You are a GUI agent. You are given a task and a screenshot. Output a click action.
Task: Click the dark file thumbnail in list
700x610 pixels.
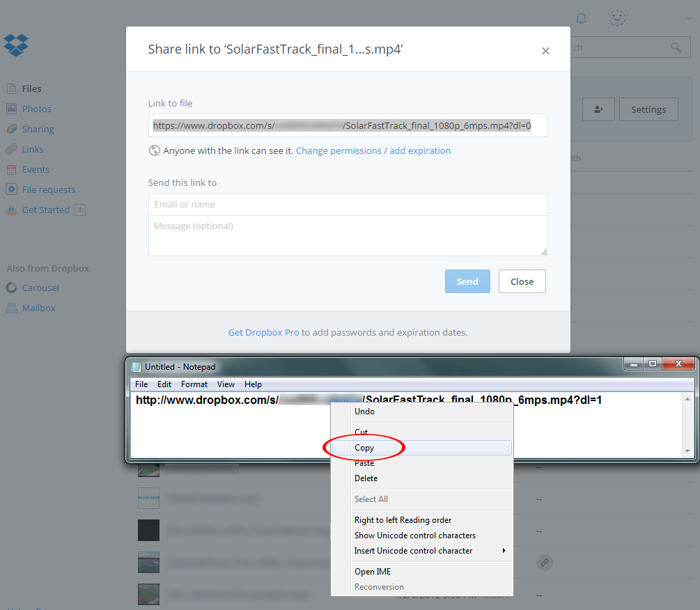point(148,531)
